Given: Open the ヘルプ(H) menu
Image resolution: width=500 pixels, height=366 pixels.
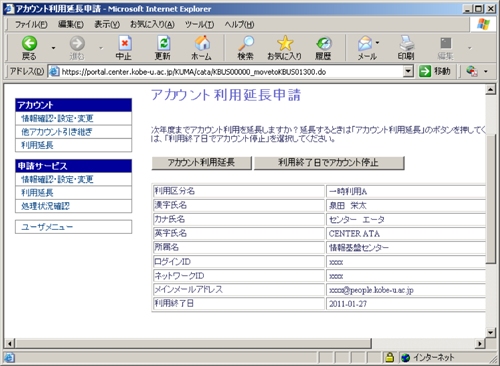Looking at the screenshot, I should point(239,24).
